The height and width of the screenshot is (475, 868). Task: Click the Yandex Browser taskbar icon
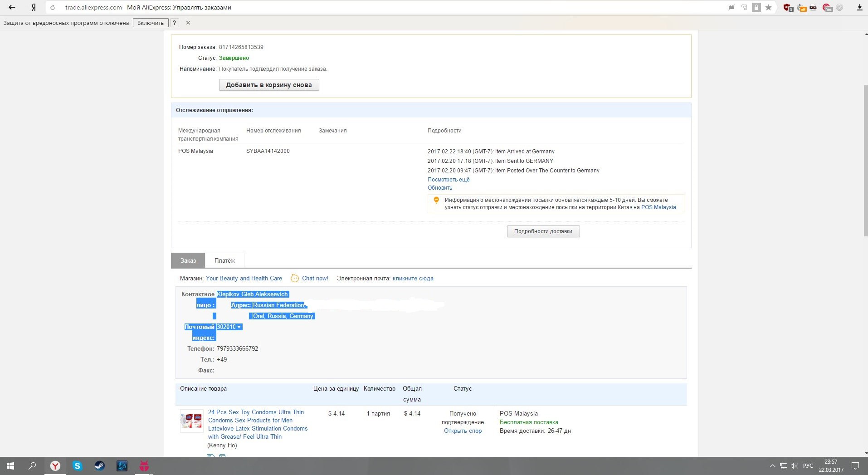(55, 466)
